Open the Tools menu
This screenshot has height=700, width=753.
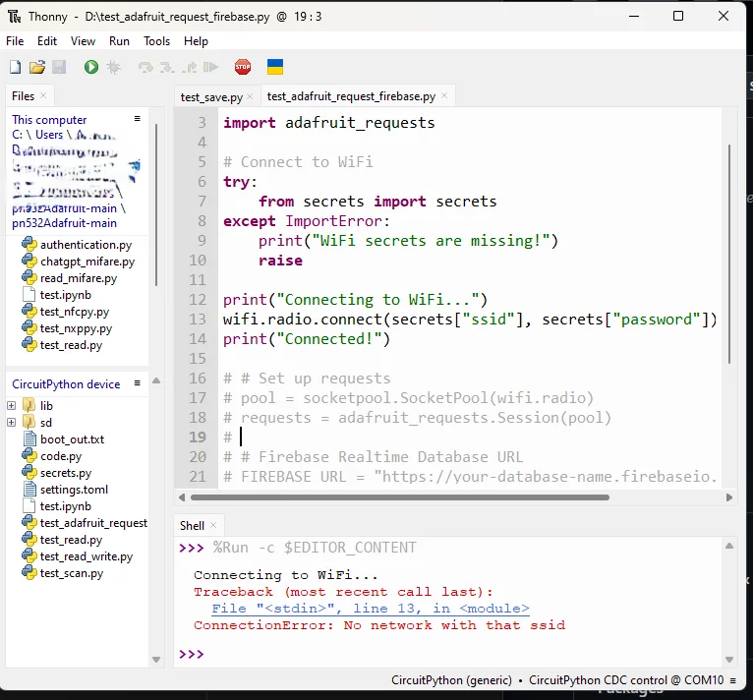pyautogui.click(x=156, y=41)
